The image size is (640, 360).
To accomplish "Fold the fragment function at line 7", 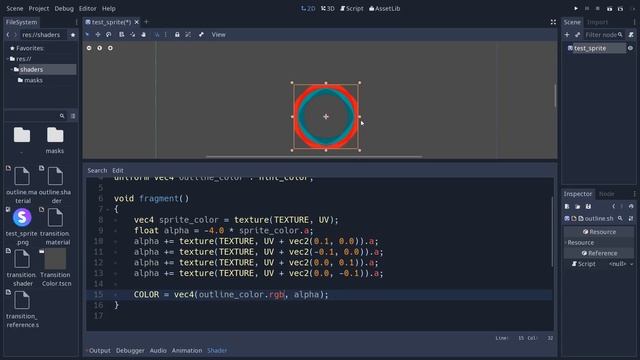I will (x=108, y=209).
